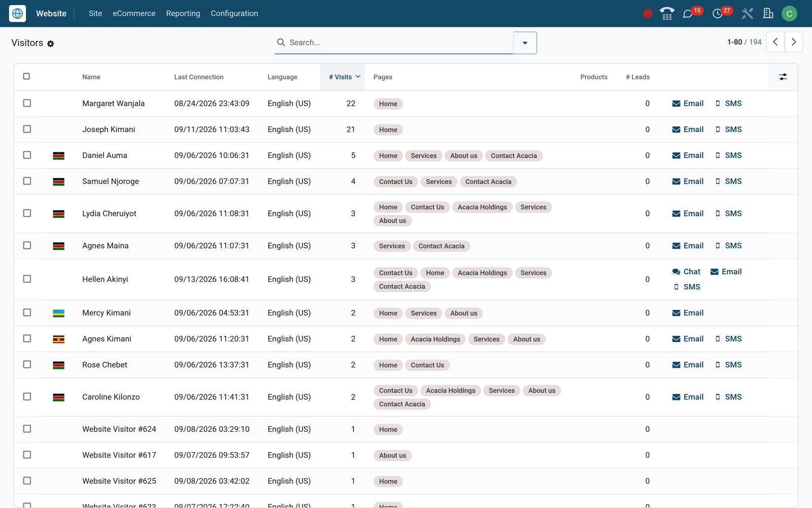The width and height of the screenshot is (812, 508).
Task: Sort by Name column header
Action: point(91,77)
